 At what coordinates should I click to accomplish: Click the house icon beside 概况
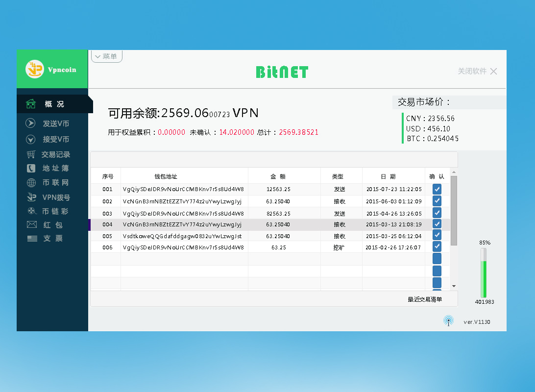tap(31, 104)
